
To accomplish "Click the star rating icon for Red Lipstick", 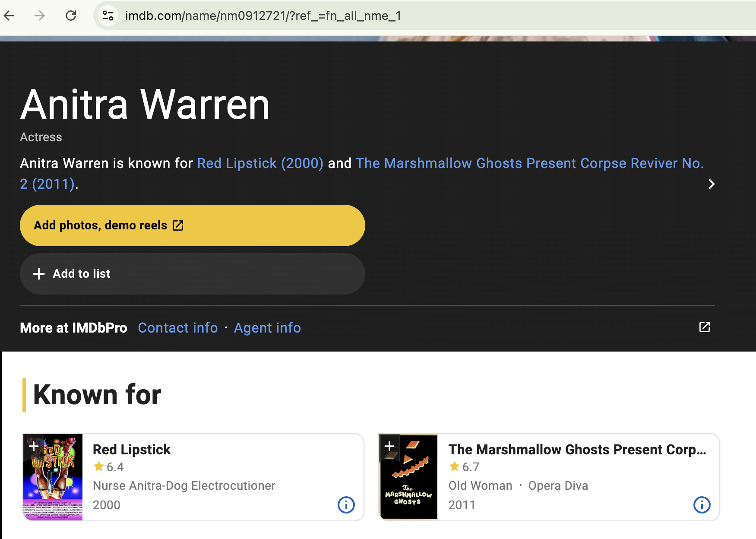I will [x=98, y=466].
